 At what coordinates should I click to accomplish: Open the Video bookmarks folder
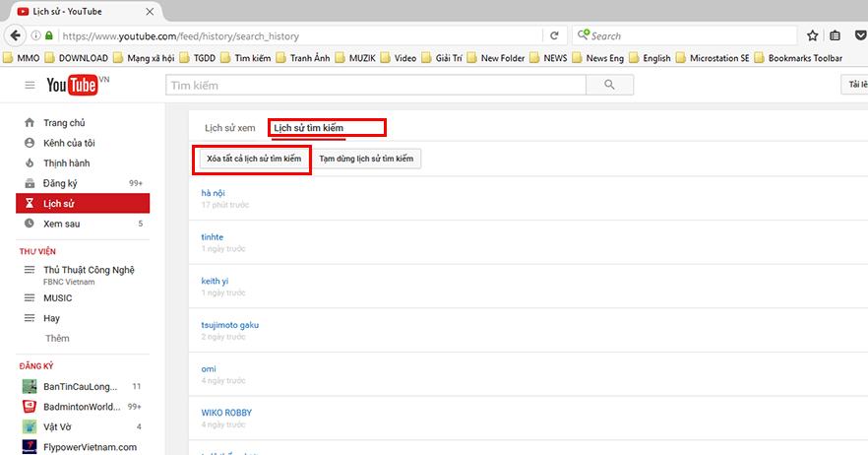399,58
